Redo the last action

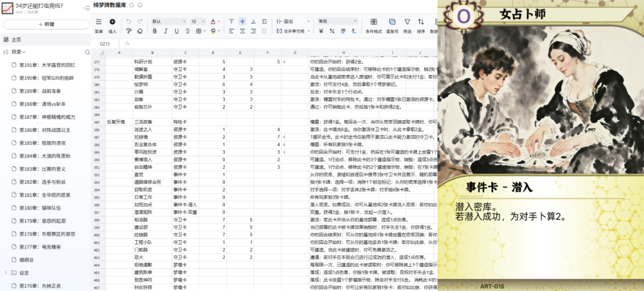coord(140,21)
